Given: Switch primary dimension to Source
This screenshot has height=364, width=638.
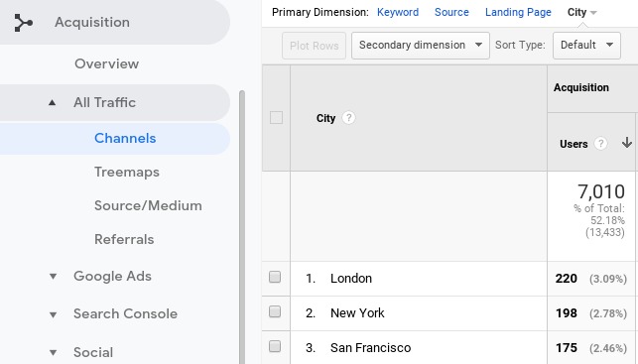Looking at the screenshot, I should coord(451,12).
